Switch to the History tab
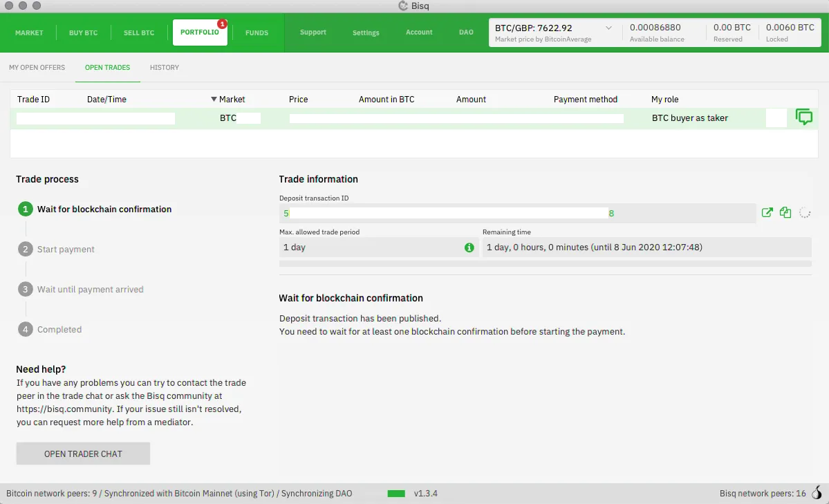The height and width of the screenshot is (504, 829). tap(165, 68)
